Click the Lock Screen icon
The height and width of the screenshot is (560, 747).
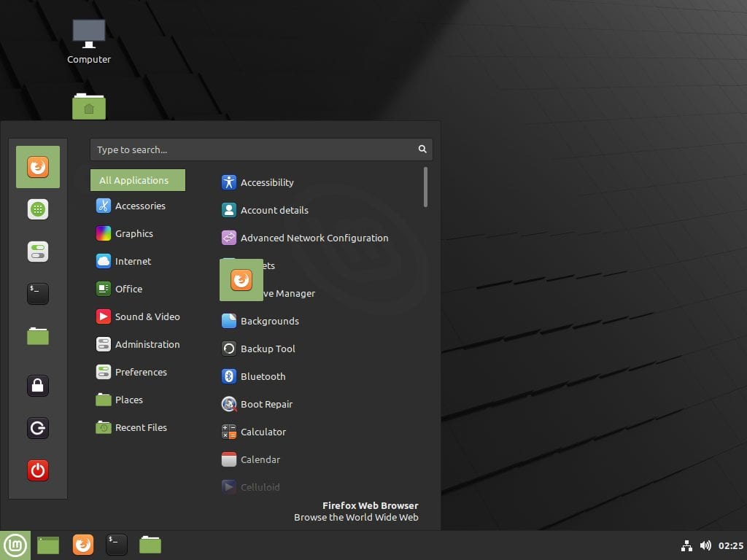coord(38,386)
